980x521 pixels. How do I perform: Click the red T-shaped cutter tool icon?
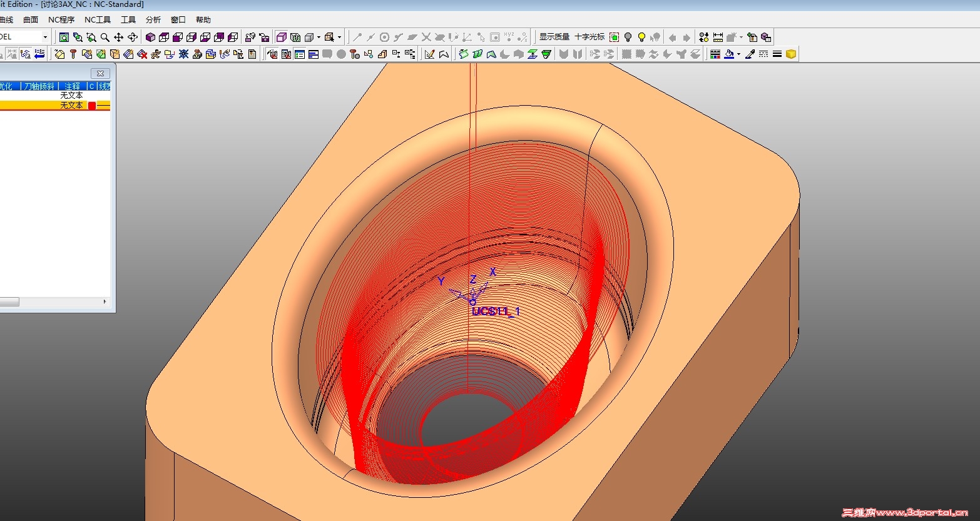click(x=73, y=54)
